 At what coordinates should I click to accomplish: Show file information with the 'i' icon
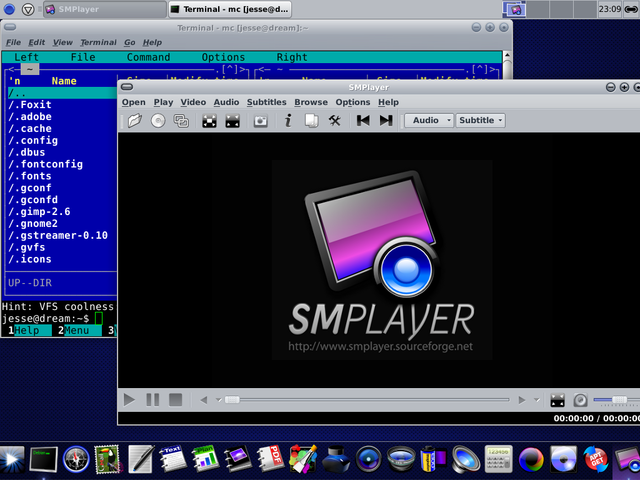point(288,120)
